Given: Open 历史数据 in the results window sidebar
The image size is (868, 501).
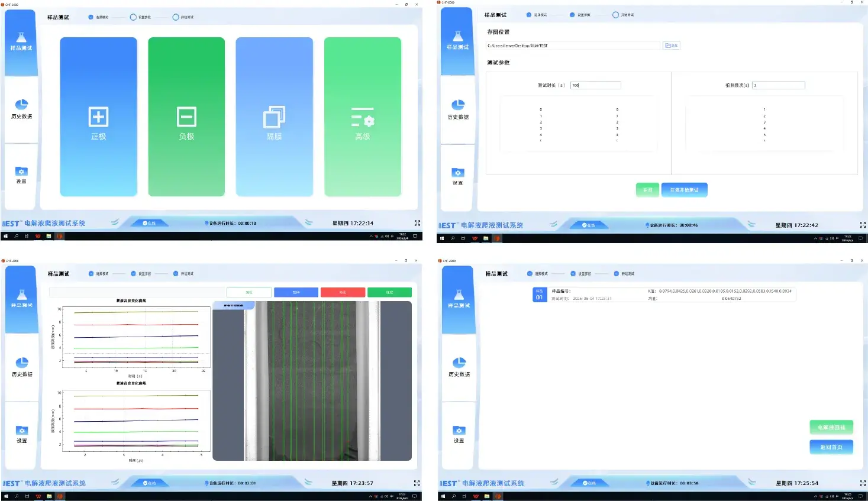Looking at the screenshot, I should click(x=459, y=367).
